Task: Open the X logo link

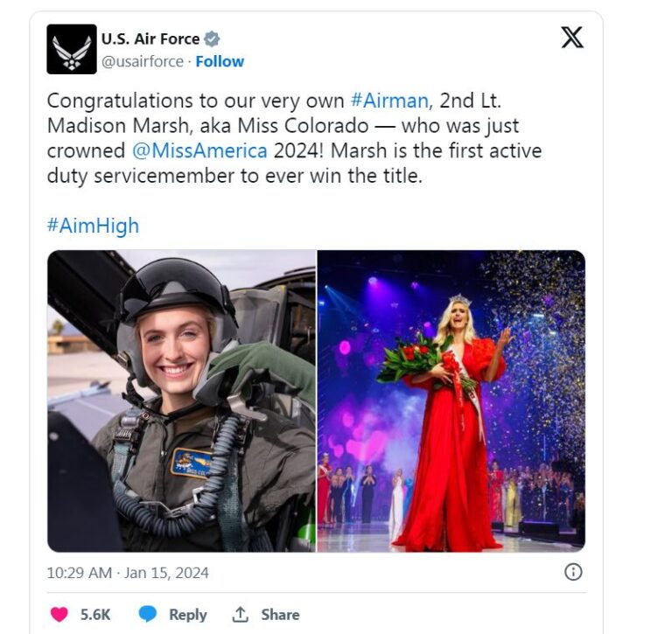Action: [x=572, y=38]
